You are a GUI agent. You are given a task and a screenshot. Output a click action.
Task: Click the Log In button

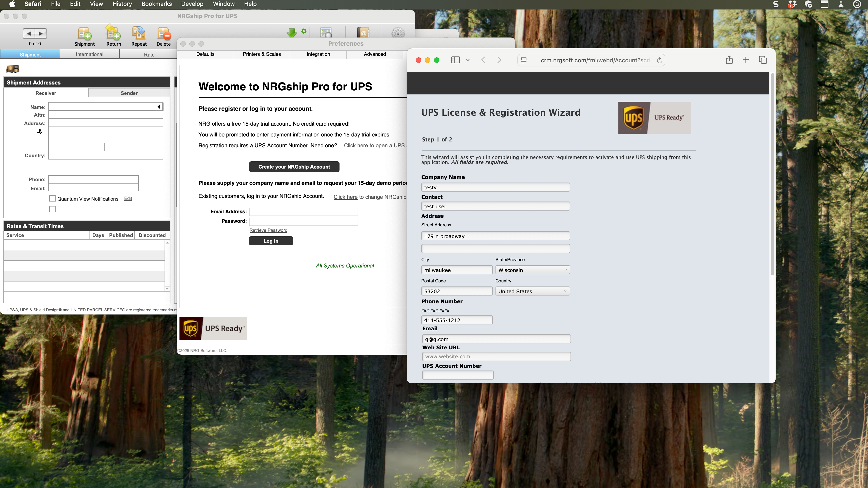pyautogui.click(x=271, y=241)
